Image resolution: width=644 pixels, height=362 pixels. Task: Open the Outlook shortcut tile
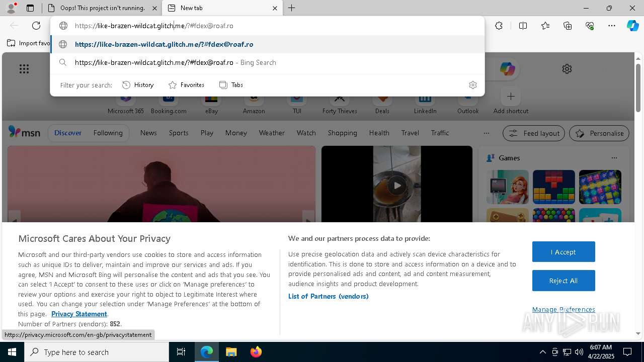click(x=468, y=103)
